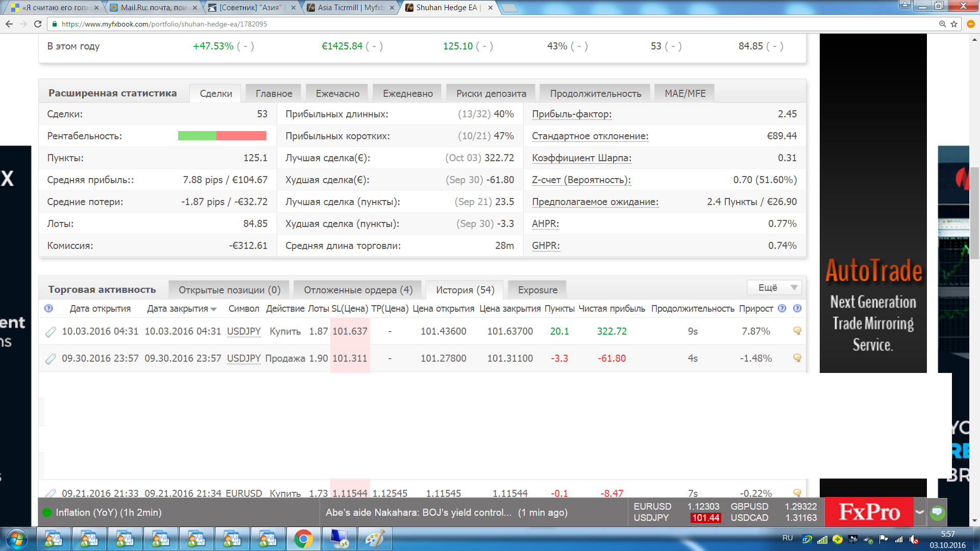Click the last help icon in history header
Viewport: 980px width, 551px height.
point(797,308)
